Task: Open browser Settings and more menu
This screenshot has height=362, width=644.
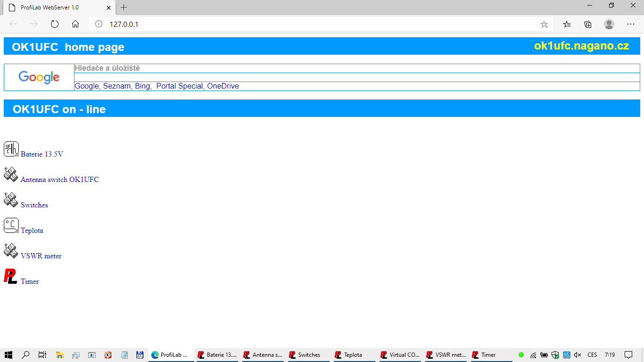Action: click(x=631, y=24)
